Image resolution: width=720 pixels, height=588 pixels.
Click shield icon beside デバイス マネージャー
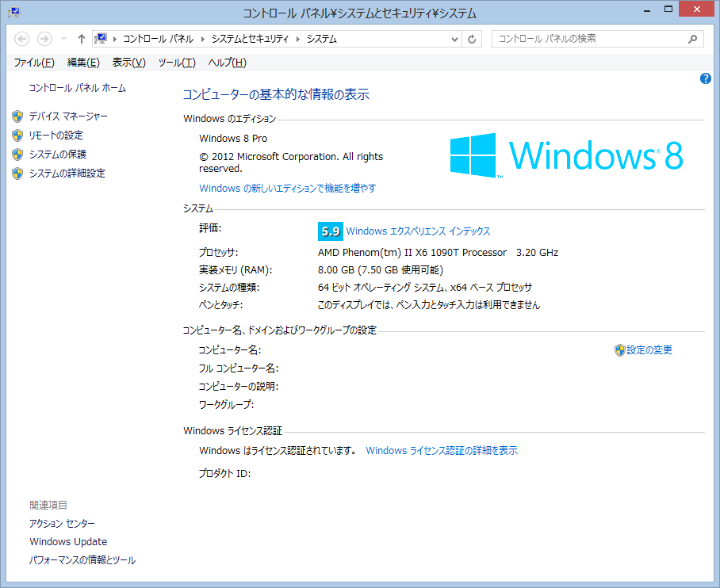[17, 116]
